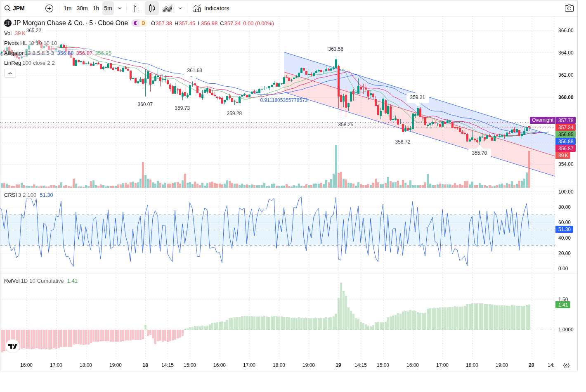Click date 20 on the time axis

532,365
